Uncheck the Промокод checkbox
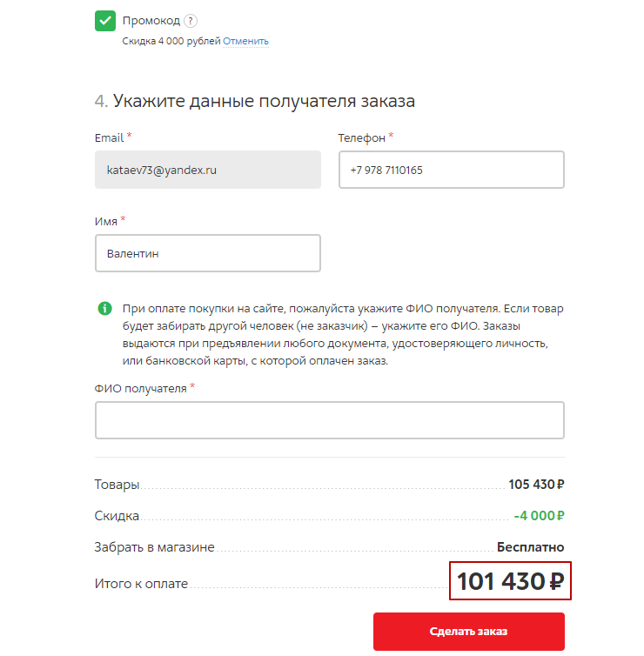The height and width of the screenshot is (656, 644). coord(105,21)
